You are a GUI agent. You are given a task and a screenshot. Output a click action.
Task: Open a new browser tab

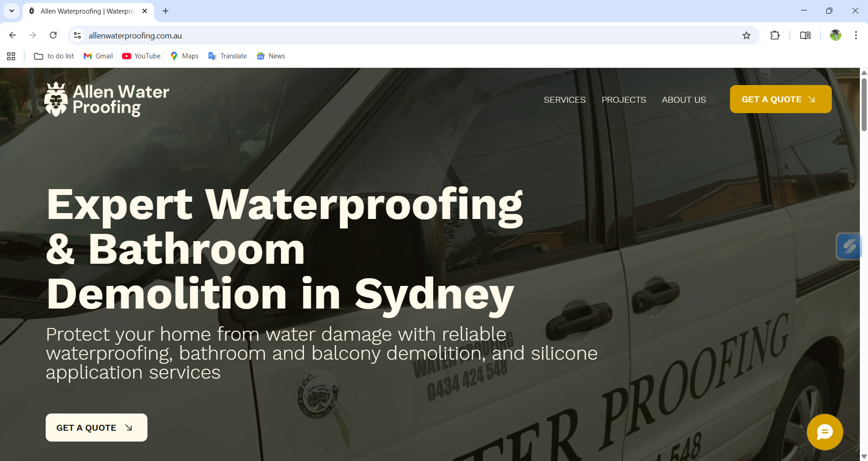[166, 11]
